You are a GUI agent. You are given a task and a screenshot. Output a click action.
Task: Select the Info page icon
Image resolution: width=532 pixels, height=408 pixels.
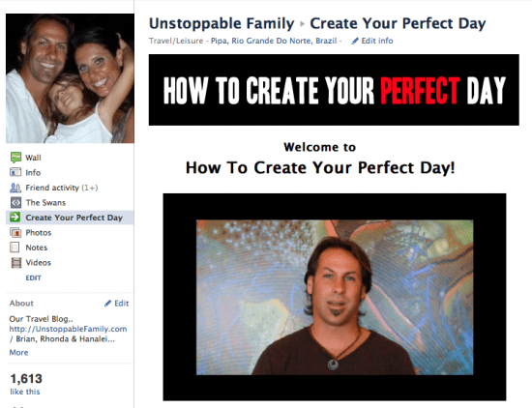coord(15,172)
